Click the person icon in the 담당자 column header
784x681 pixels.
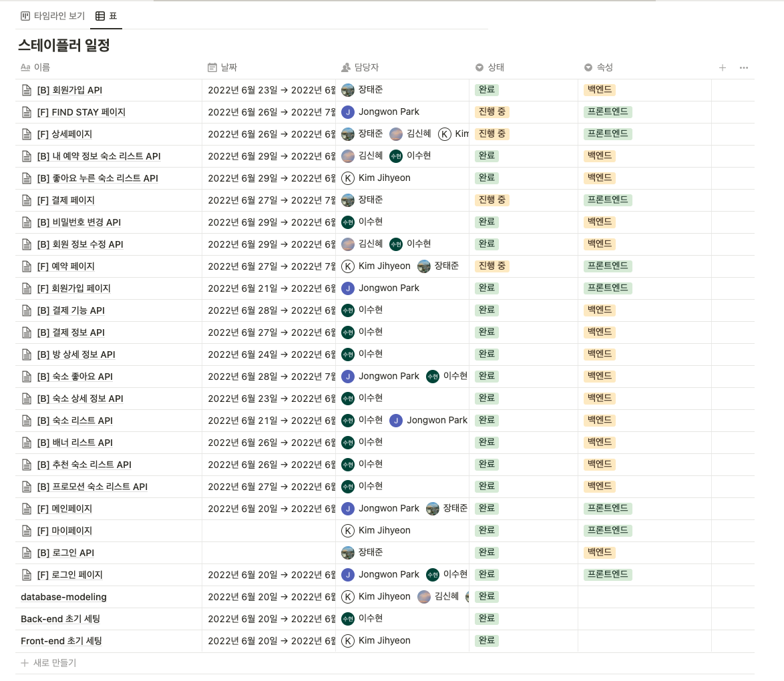(x=345, y=67)
